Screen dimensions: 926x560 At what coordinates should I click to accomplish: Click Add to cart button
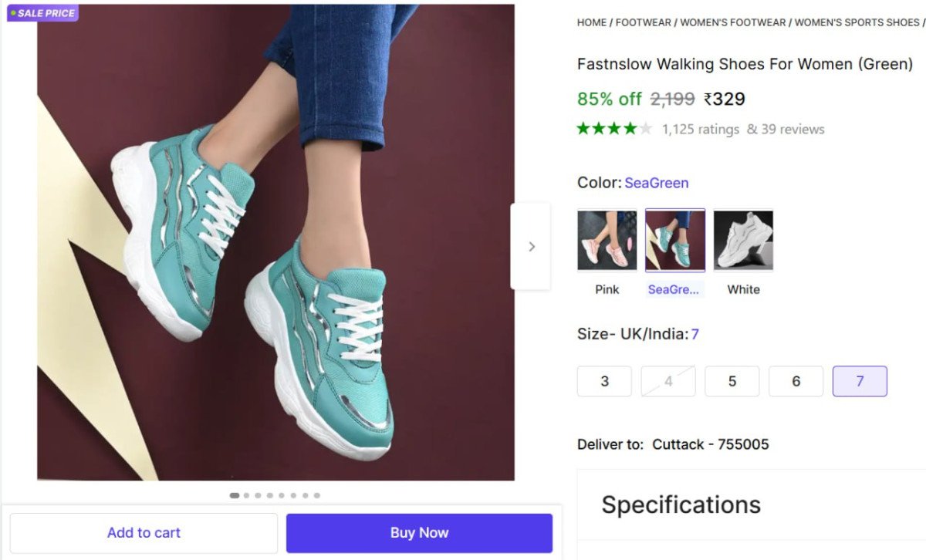point(144,533)
